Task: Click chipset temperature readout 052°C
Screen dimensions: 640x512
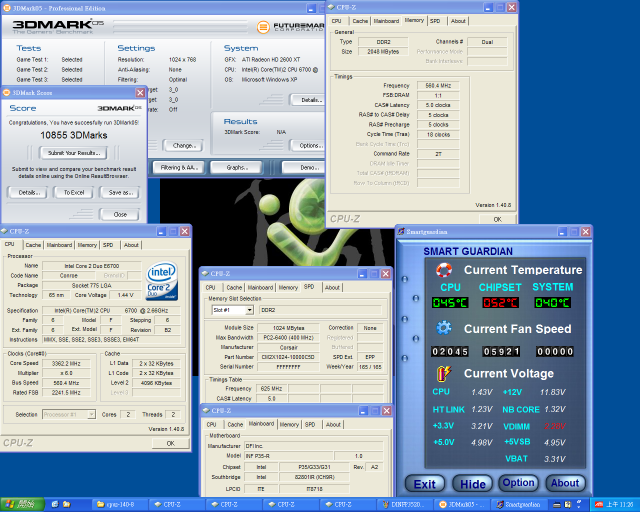Action: pyautogui.click(x=500, y=303)
